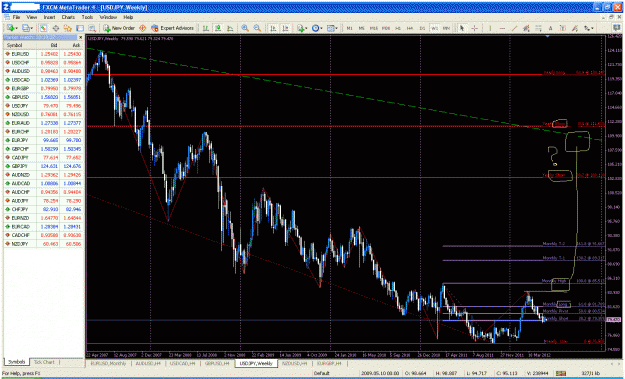Switch to the Symbols tab

coord(17,362)
